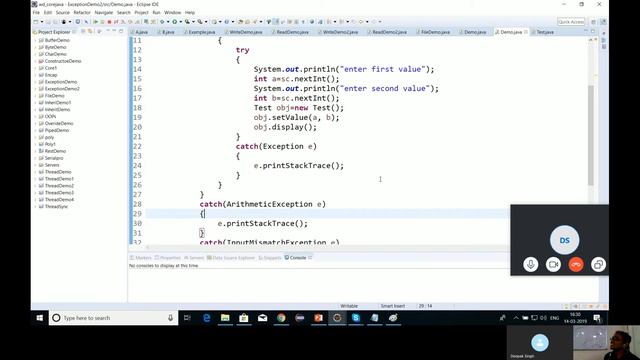Image resolution: width=640 pixels, height=360 pixels.
Task: Expand the ExceptionDemo2 project node
Action: (35, 89)
